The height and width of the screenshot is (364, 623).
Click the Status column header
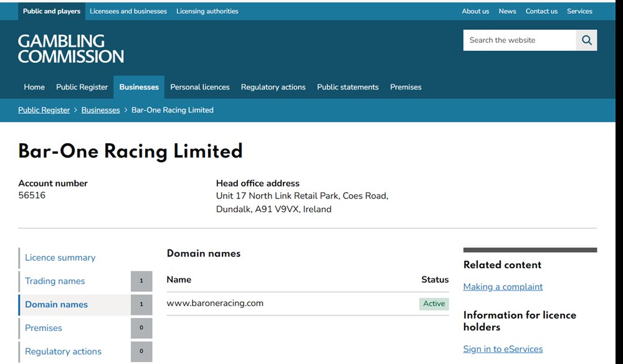point(435,279)
